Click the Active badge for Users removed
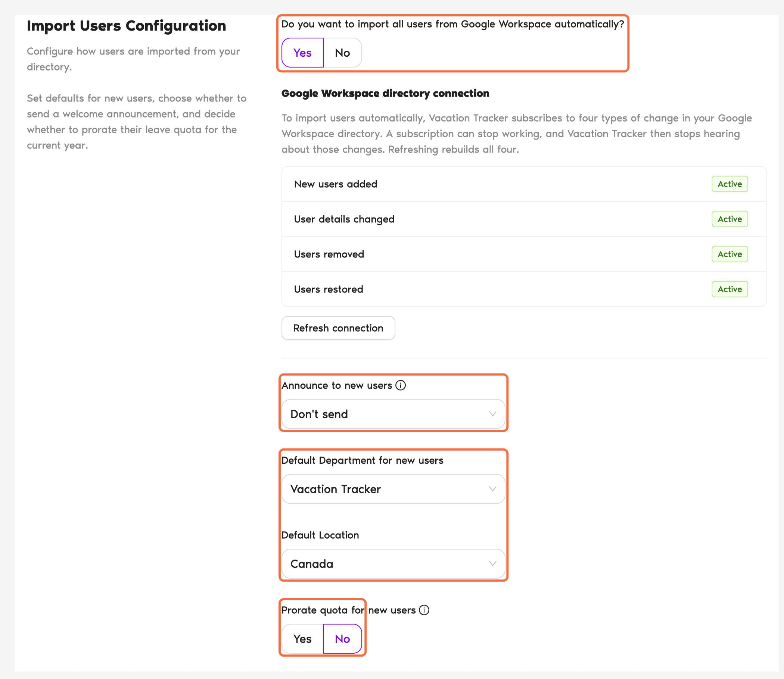 [730, 254]
